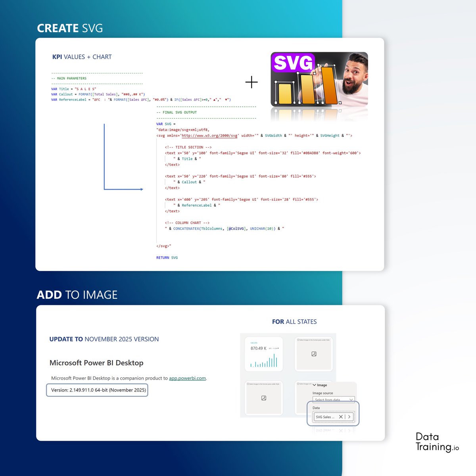This screenshot has height=476, width=476.
Task: Click the Version 2.149.911.0 64-bit text
Action: [x=98, y=390]
